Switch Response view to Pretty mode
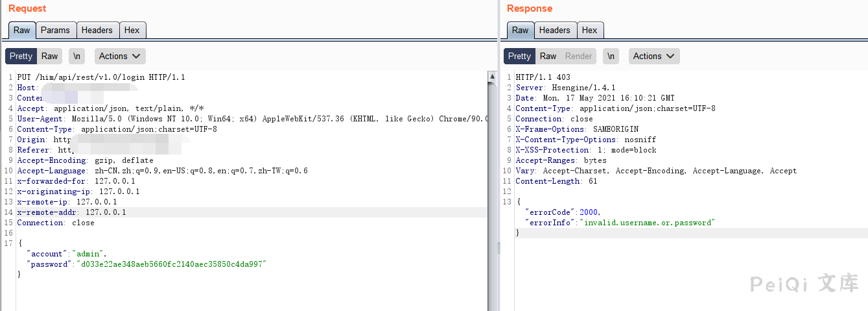Image resolution: width=868 pixels, height=311 pixels. [x=519, y=56]
